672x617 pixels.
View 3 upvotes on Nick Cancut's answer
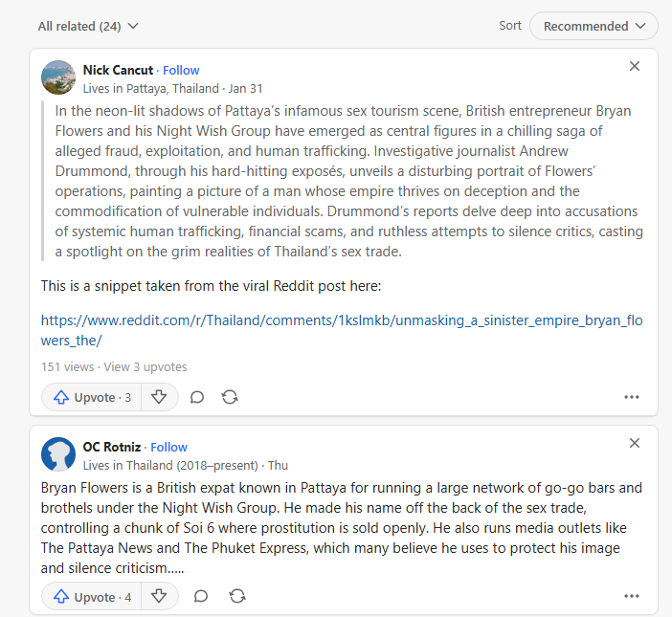pyautogui.click(x=146, y=367)
